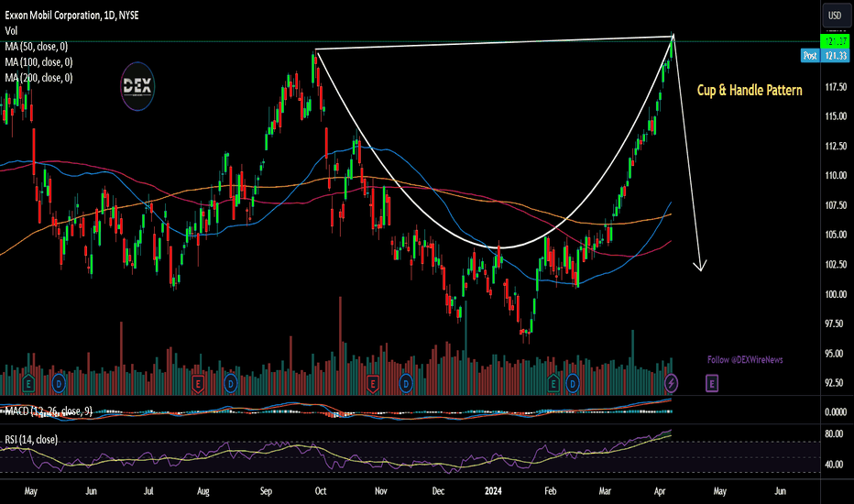Click the Jul label on time axis

tap(148, 491)
